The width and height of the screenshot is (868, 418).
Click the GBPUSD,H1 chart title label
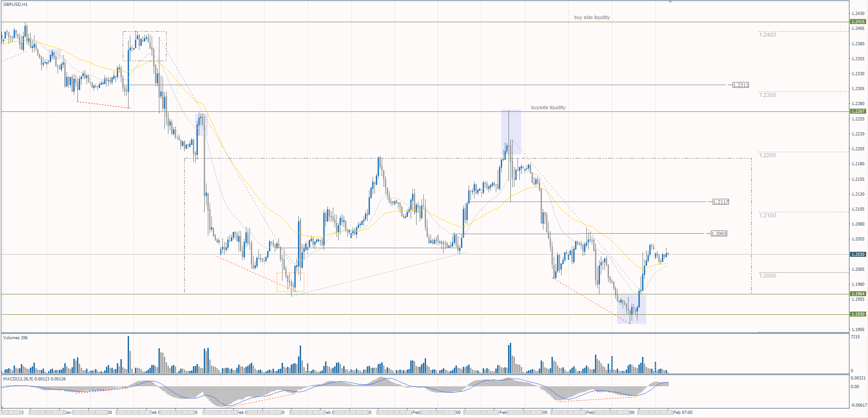15,5
